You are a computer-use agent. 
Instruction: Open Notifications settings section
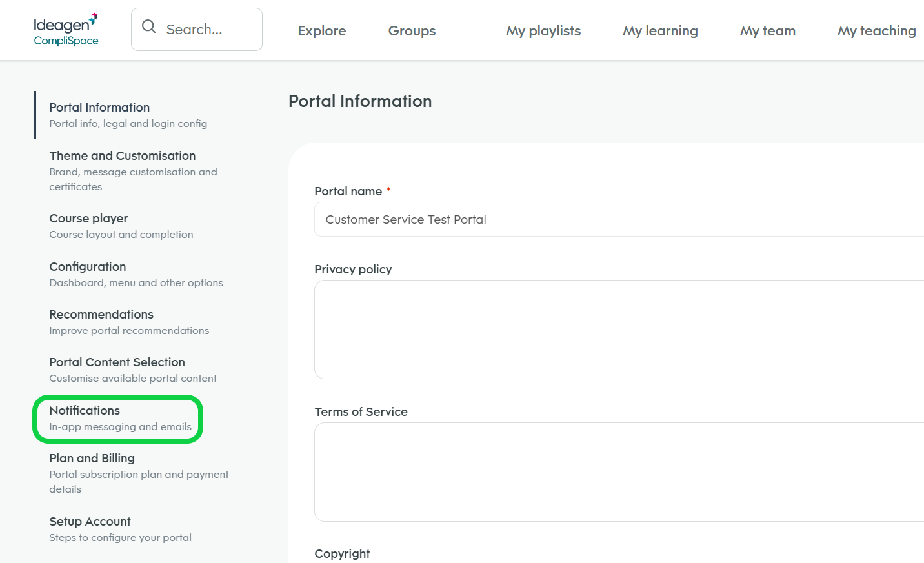[x=120, y=418]
